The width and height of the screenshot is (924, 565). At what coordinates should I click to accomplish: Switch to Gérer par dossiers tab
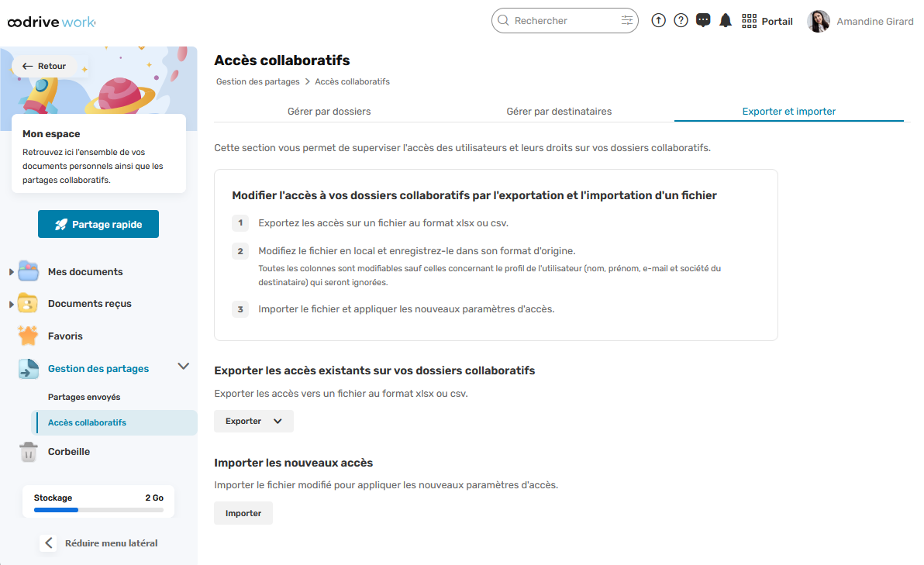pos(329,112)
